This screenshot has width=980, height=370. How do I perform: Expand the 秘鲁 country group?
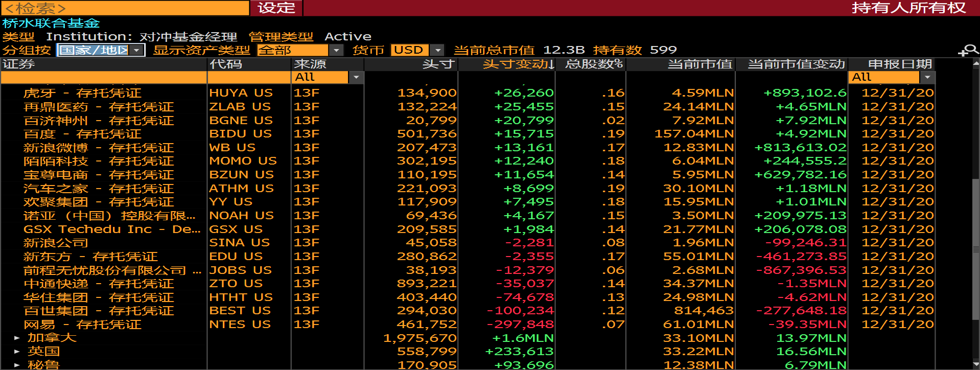click(17, 365)
